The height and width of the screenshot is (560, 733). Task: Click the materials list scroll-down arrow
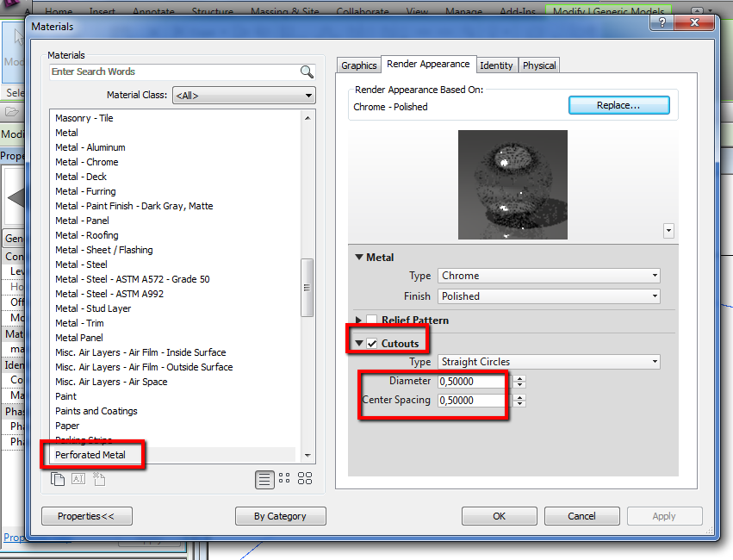[x=307, y=455]
